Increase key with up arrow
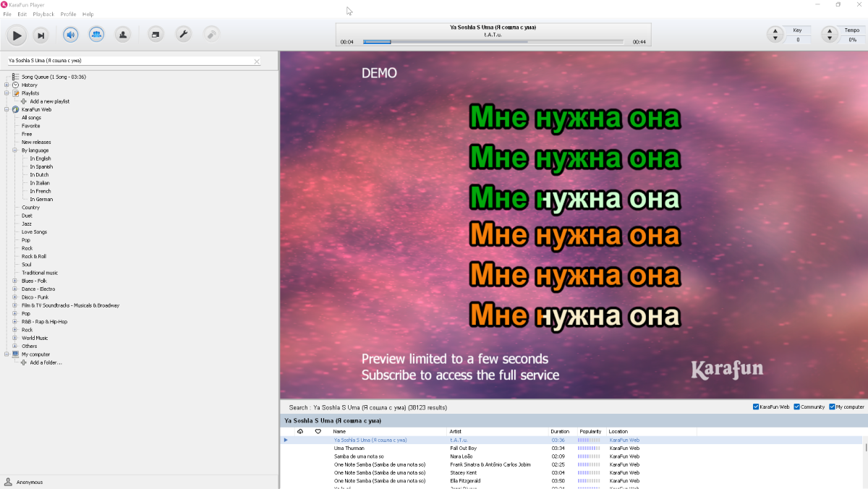Image resolution: width=868 pixels, height=489 pixels. (x=775, y=31)
